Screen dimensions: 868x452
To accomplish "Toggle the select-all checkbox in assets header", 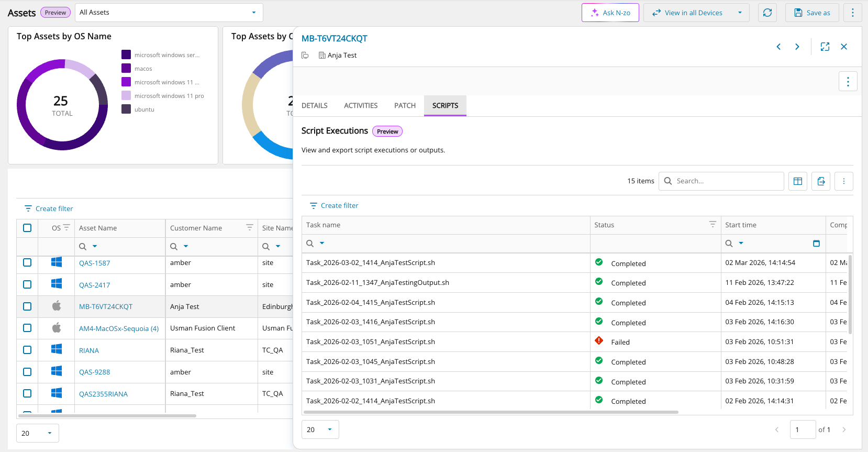I will [x=27, y=228].
